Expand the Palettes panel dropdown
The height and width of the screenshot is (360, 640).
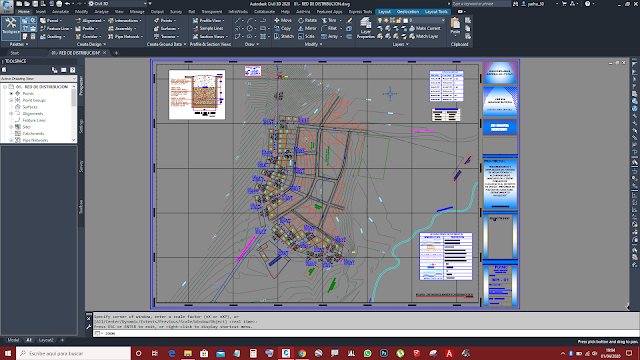click(x=19, y=44)
